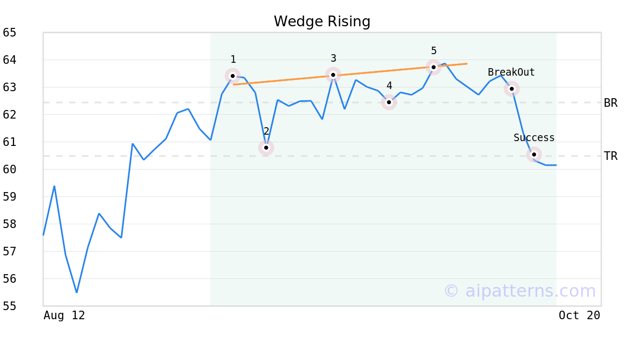Click the 55 value on the y-axis
Screen dimensions: 644x338
pos(10,306)
